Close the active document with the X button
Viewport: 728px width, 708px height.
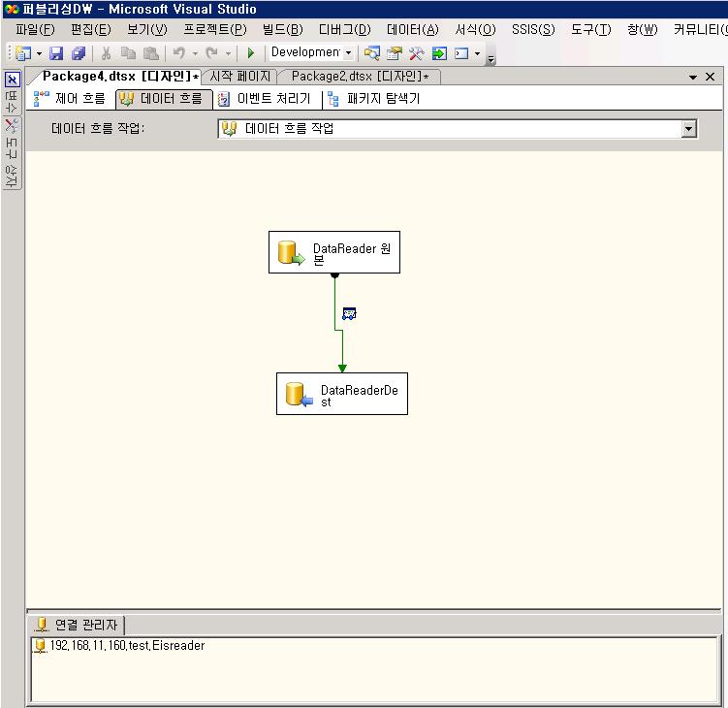point(710,77)
